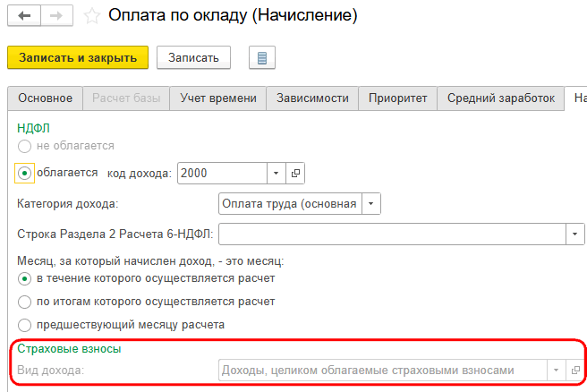Click the empty Строка Раздела 2 field
The image size is (587, 392).
click(392, 234)
